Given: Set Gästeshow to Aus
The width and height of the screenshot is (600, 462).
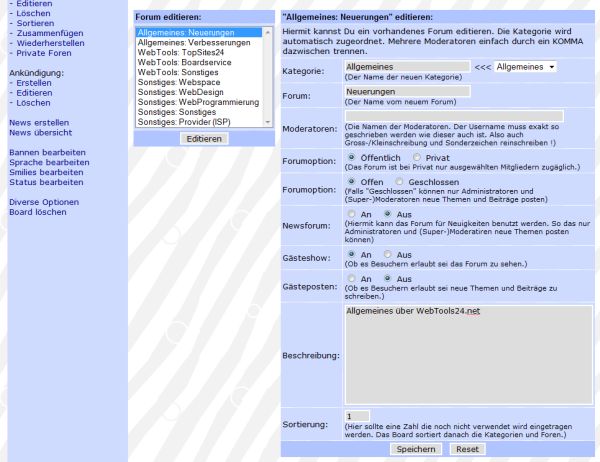Looking at the screenshot, I should point(388,254).
